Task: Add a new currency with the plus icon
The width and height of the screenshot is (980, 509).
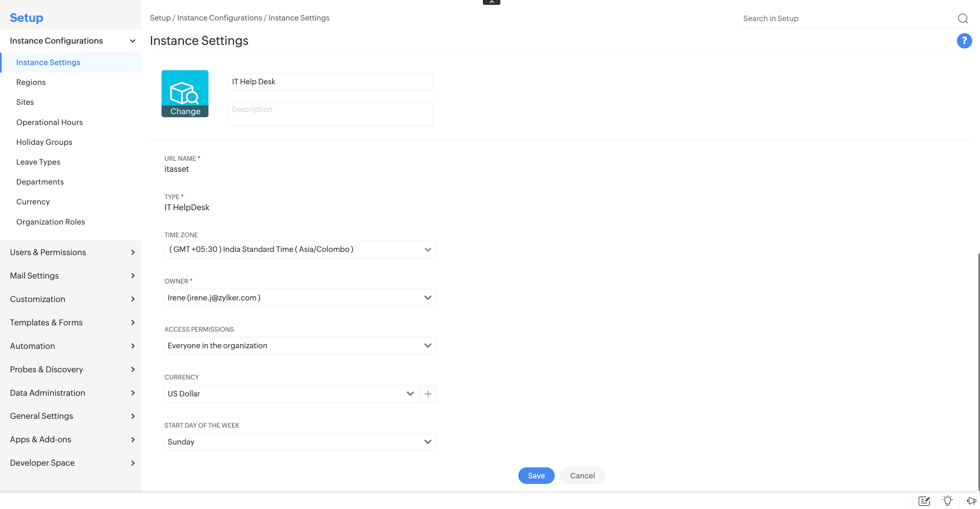Action: pyautogui.click(x=428, y=394)
